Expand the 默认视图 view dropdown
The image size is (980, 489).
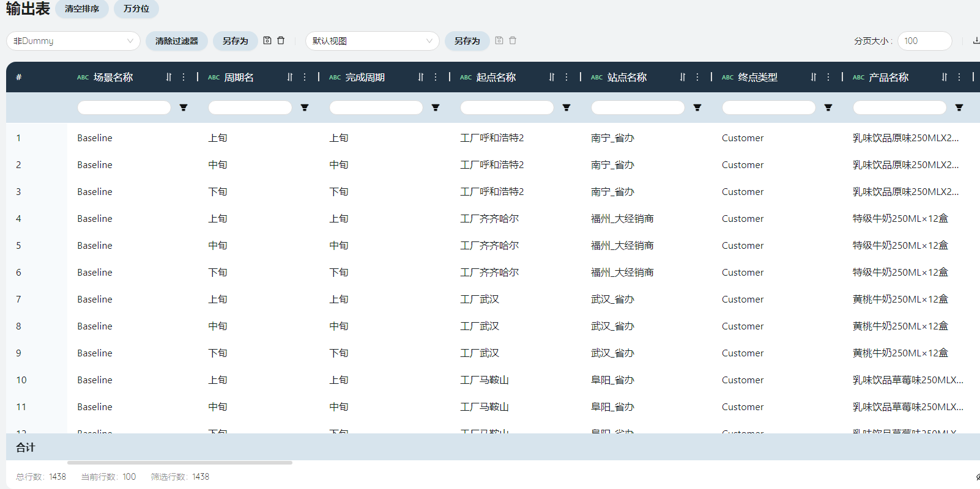pos(372,41)
